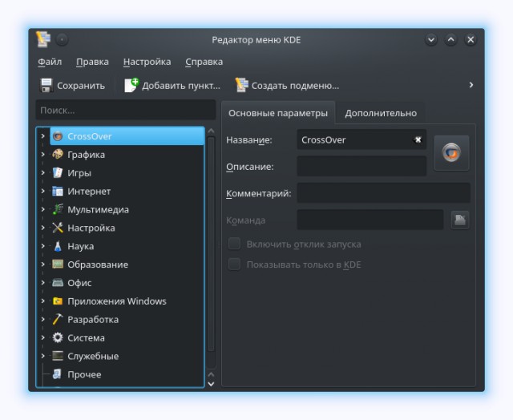
Task: Open the Настройка menu in menu bar
Action: (147, 62)
